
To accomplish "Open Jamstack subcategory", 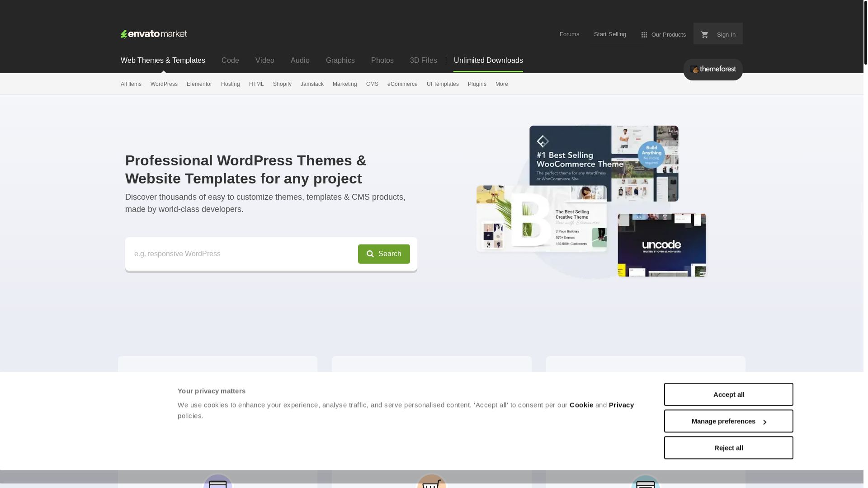I will coord(312,84).
